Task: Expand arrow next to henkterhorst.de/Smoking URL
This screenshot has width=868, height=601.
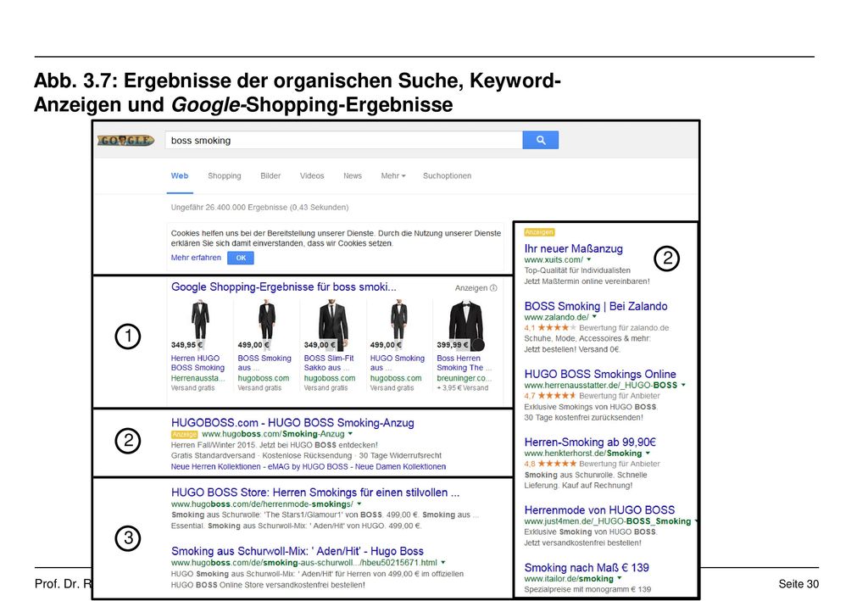Action: click(648, 453)
